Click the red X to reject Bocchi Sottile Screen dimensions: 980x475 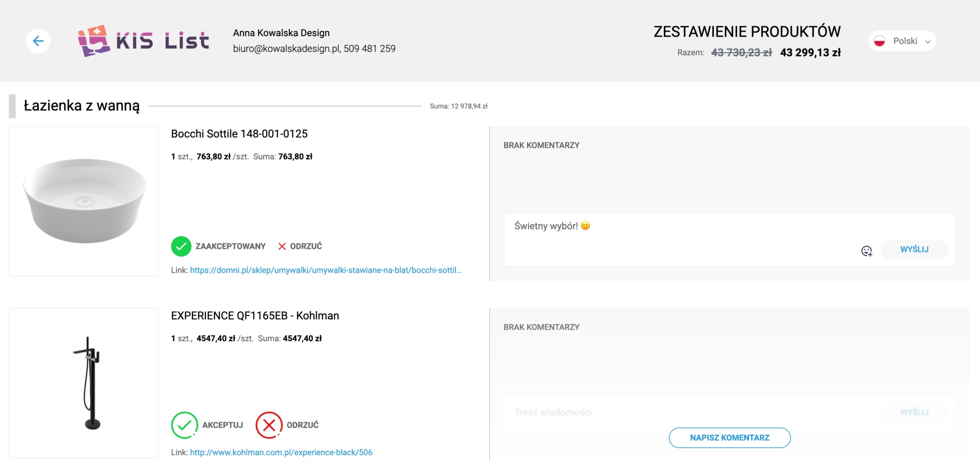coord(282,246)
